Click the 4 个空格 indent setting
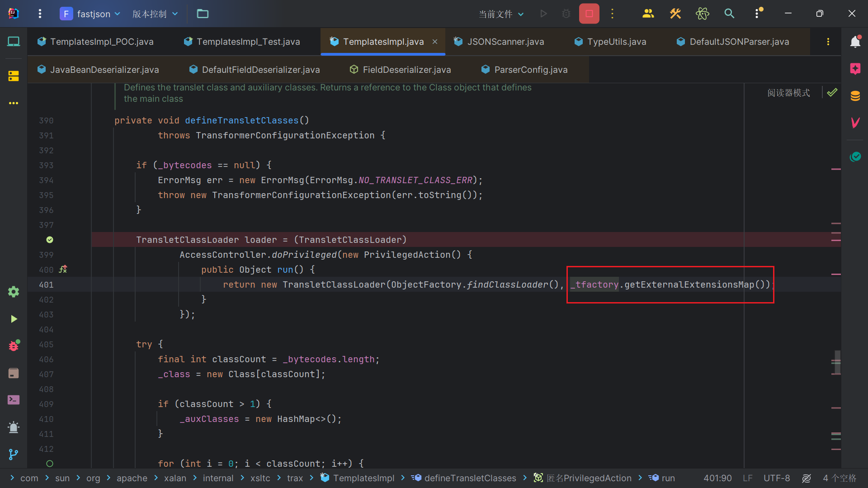868x488 pixels. click(840, 478)
